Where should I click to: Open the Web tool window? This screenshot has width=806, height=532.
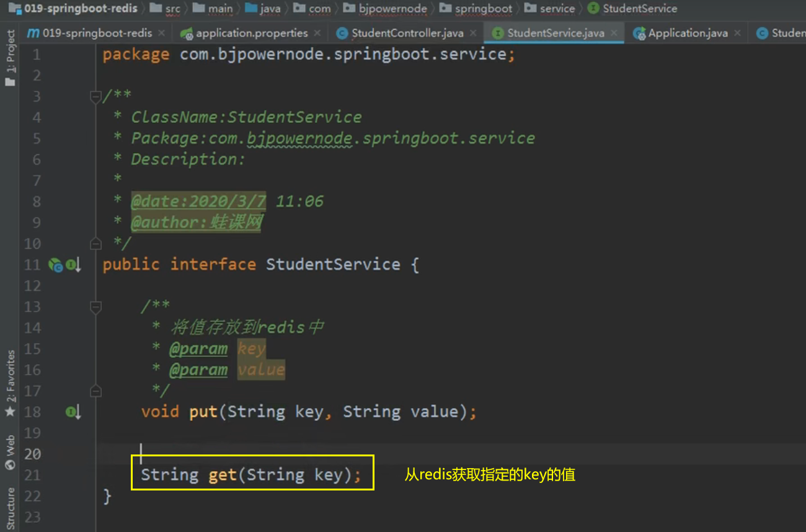pos(10,453)
